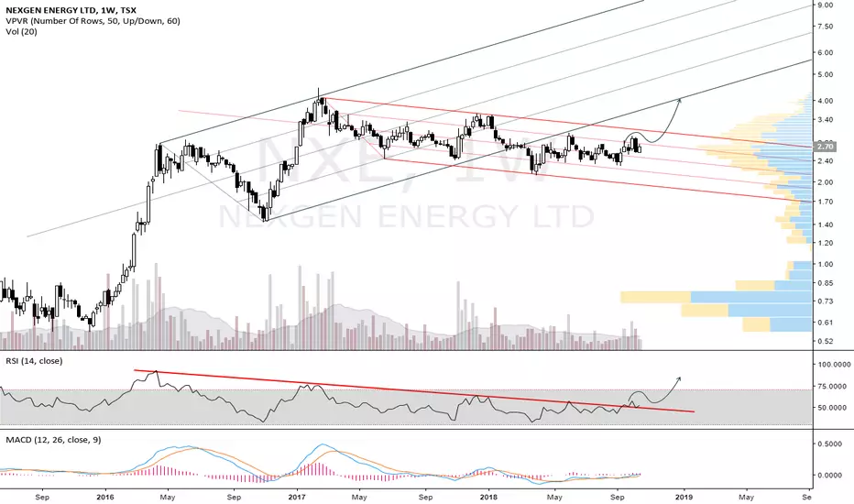
Task: Click the 0.52 price axis label
Action: point(825,341)
